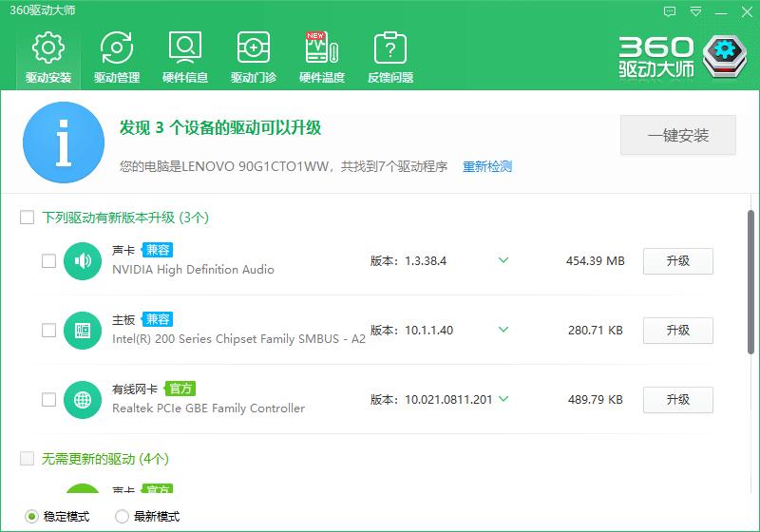Open the title bar dropdown menu icon
Viewport: 760px width, 532px height.
[695, 11]
